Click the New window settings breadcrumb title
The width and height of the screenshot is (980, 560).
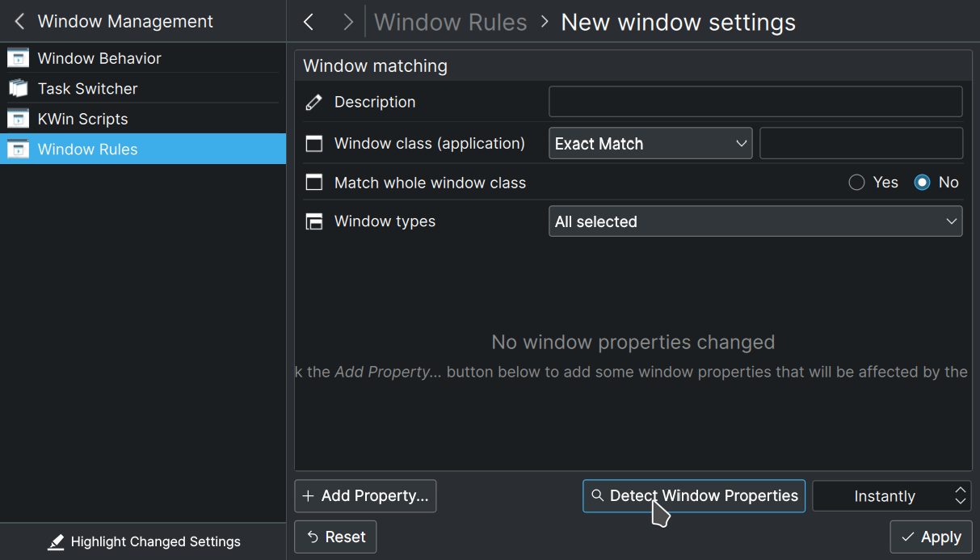679,22
